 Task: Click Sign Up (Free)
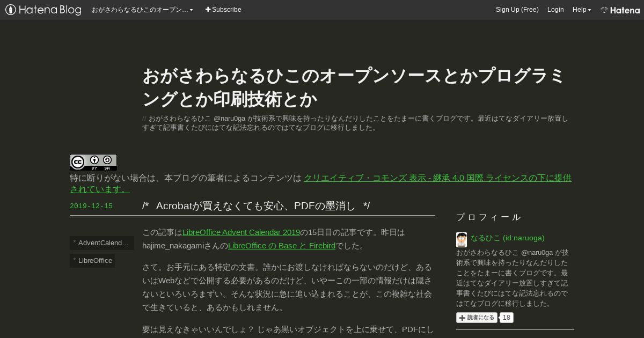[x=517, y=10]
